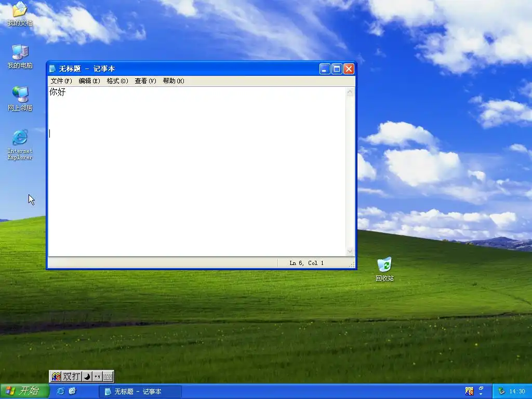Maximize the Notepad window

[x=337, y=69]
